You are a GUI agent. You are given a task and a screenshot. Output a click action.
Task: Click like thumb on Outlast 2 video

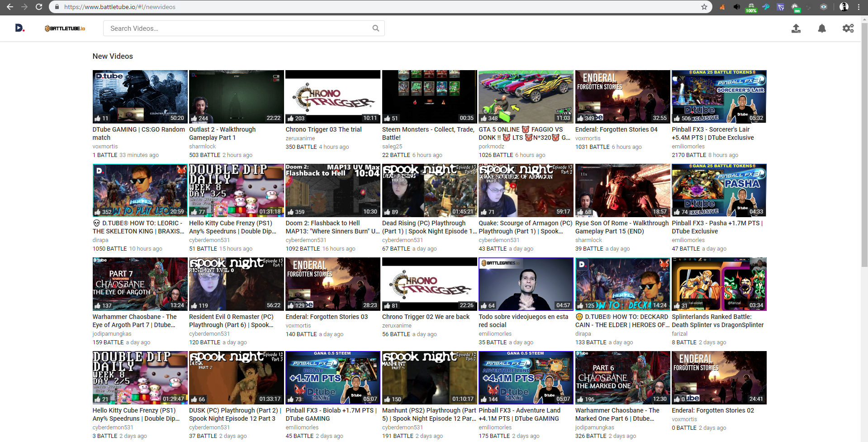(194, 118)
